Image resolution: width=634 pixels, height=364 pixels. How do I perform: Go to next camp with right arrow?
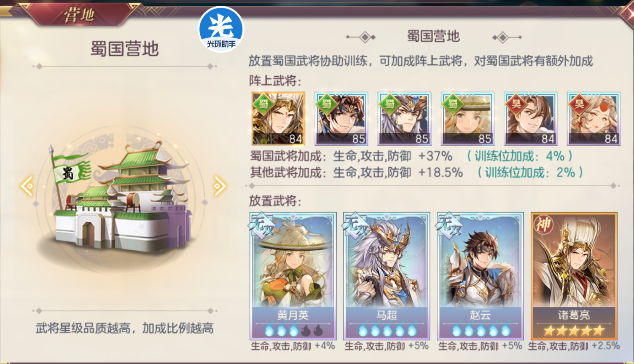220,186
